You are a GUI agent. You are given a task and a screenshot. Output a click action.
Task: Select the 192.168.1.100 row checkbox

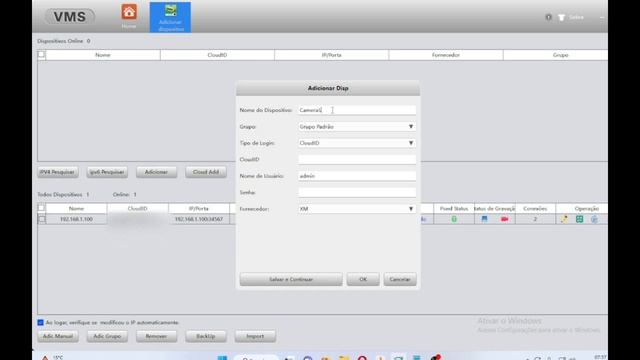tap(42, 219)
